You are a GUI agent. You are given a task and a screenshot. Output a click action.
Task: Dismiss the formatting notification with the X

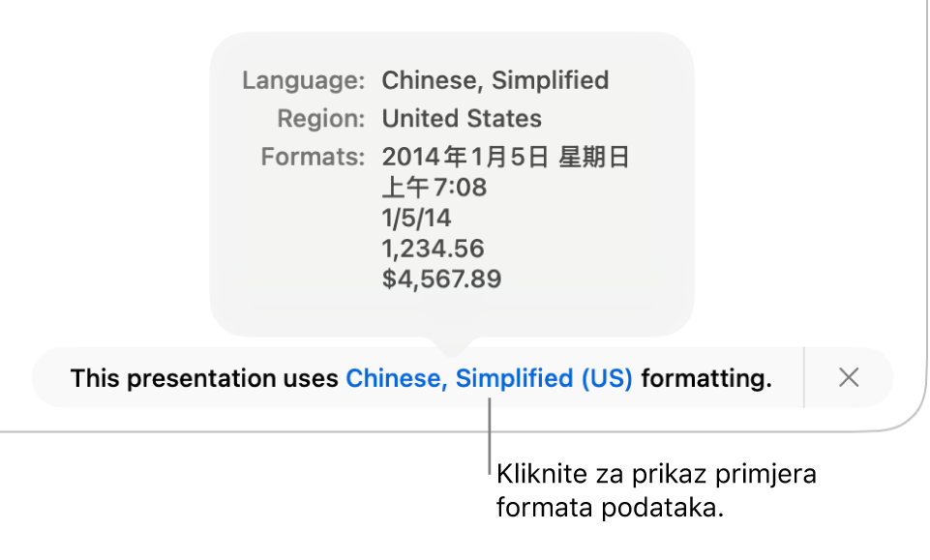point(849,377)
